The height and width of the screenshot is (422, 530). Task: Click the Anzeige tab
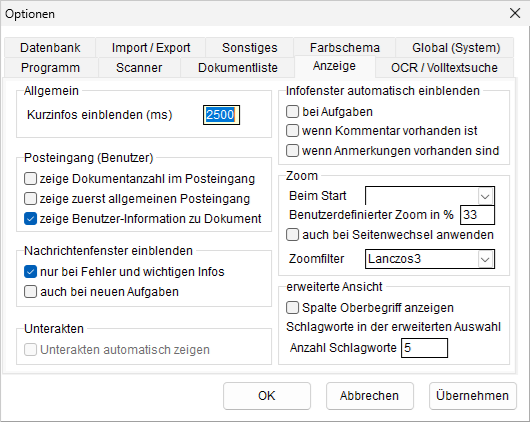pos(334,66)
